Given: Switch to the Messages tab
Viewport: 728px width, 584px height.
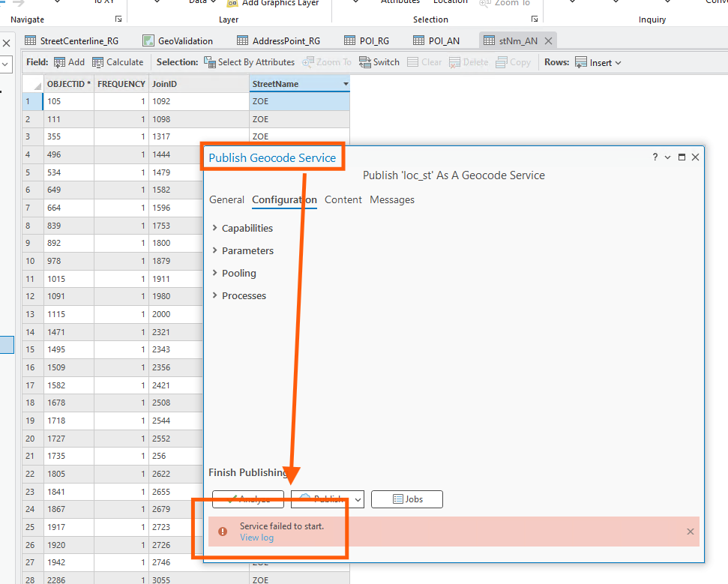Looking at the screenshot, I should coord(391,199).
